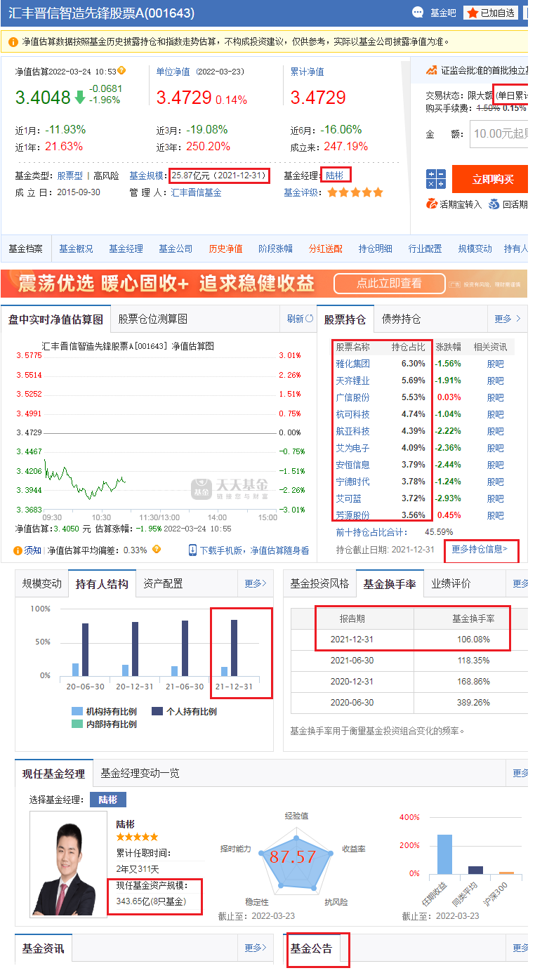
Task: Select the 资产配置 tab
Action: click(x=163, y=583)
